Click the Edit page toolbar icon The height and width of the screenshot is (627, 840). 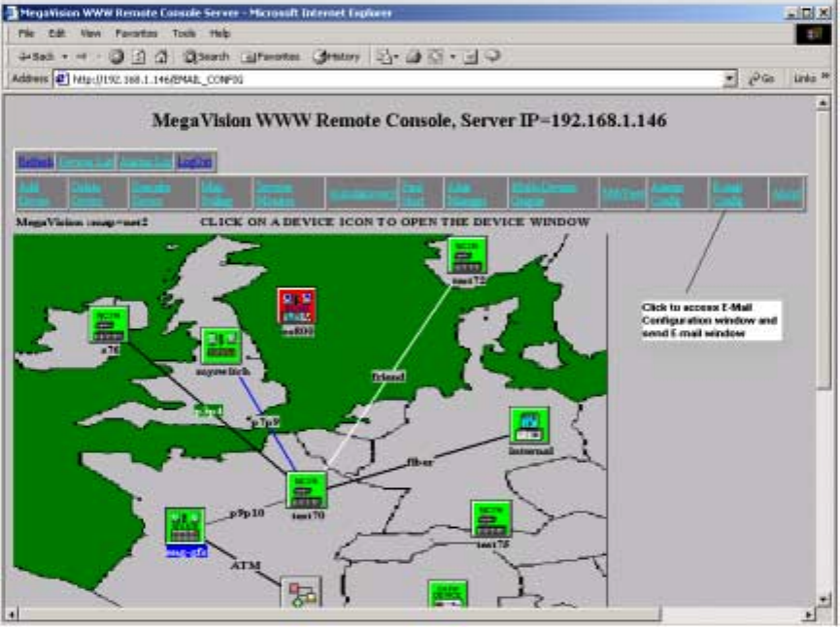tap(436, 56)
